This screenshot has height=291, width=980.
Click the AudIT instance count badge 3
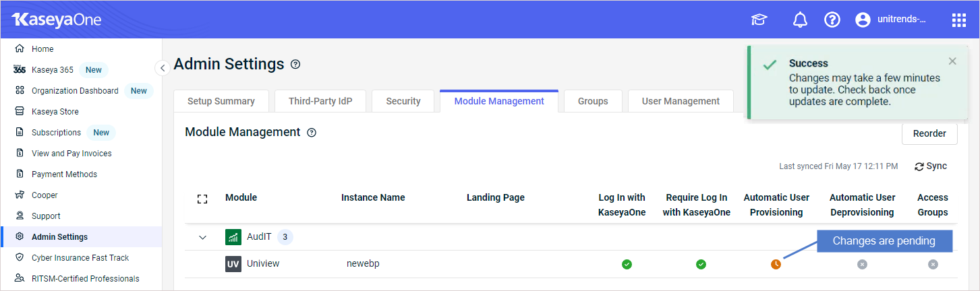tap(285, 237)
